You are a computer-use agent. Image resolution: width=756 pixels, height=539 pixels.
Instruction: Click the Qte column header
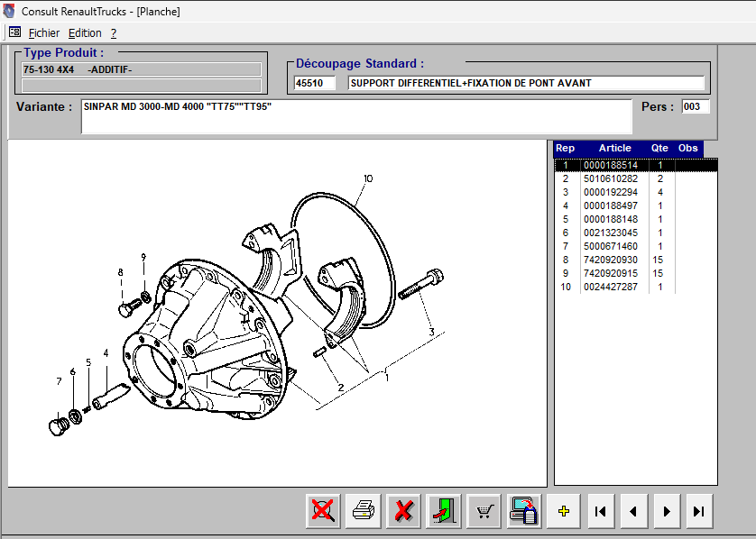(x=660, y=148)
